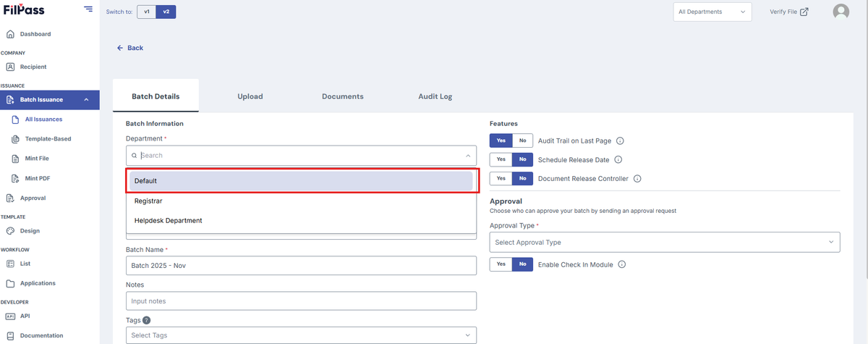The width and height of the screenshot is (868, 344).
Task: Click the Batch Name input field
Action: tap(301, 265)
